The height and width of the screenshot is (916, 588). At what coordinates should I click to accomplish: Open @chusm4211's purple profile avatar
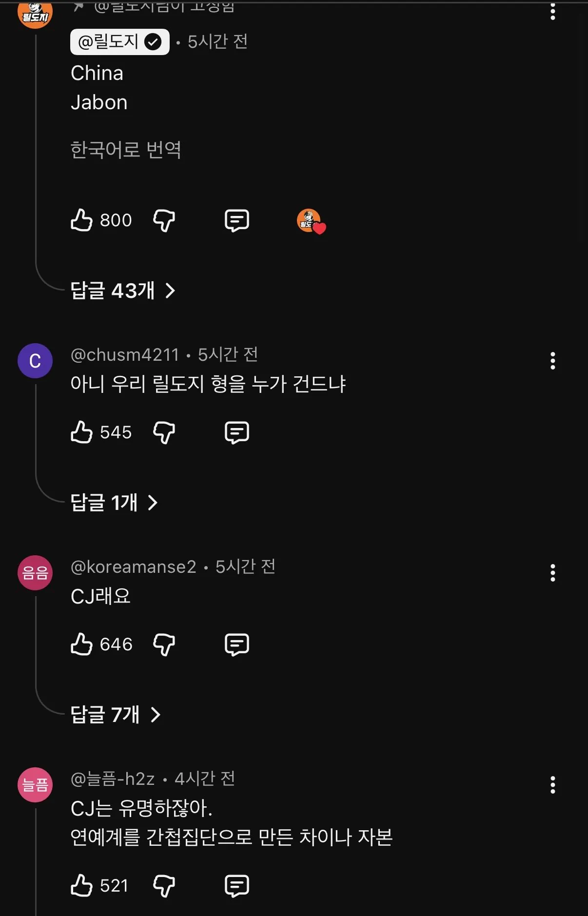pos(35,361)
